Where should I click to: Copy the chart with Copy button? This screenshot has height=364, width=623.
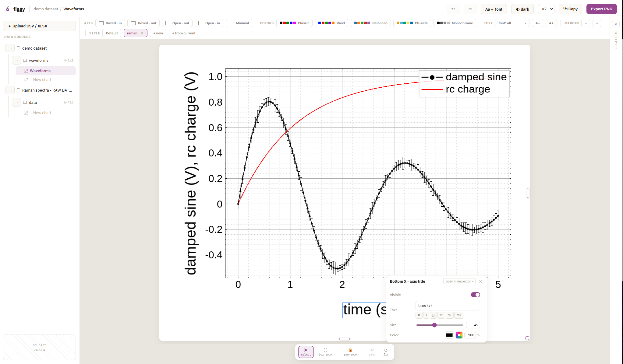click(570, 9)
